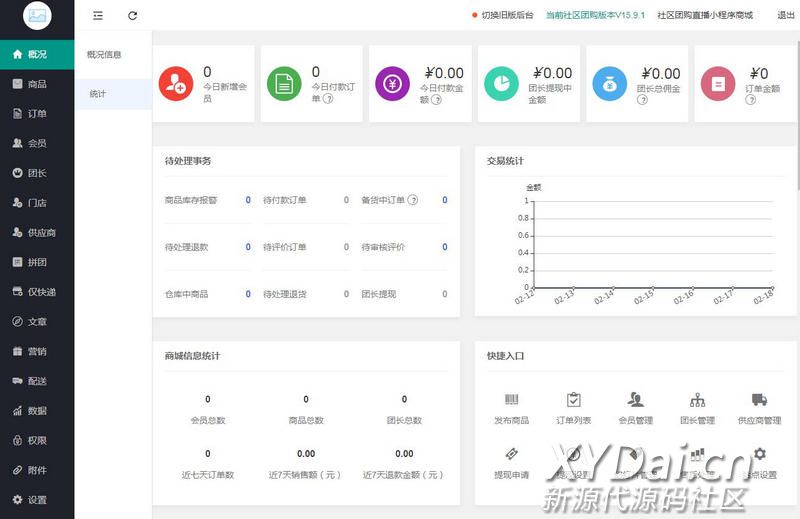Click 供应商管理 truck shortcut icon
This screenshot has height=519, width=800.
coord(759,400)
